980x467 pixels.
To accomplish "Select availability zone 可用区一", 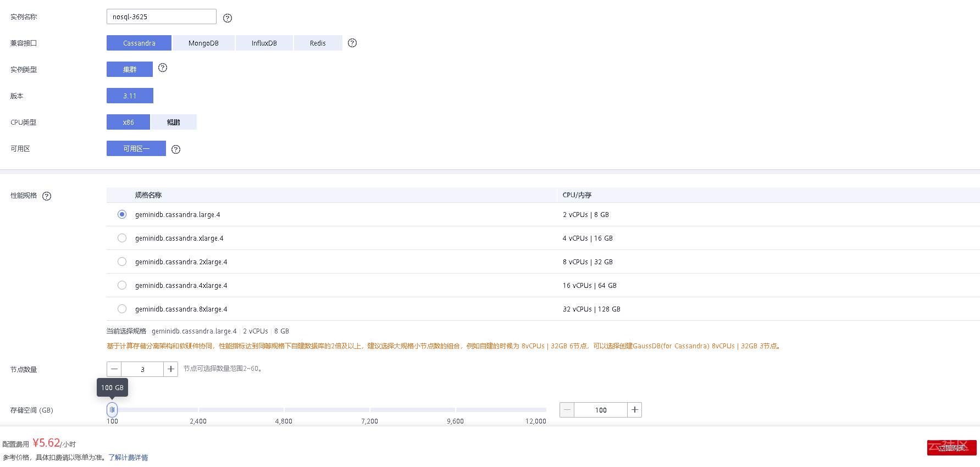I will (x=136, y=148).
